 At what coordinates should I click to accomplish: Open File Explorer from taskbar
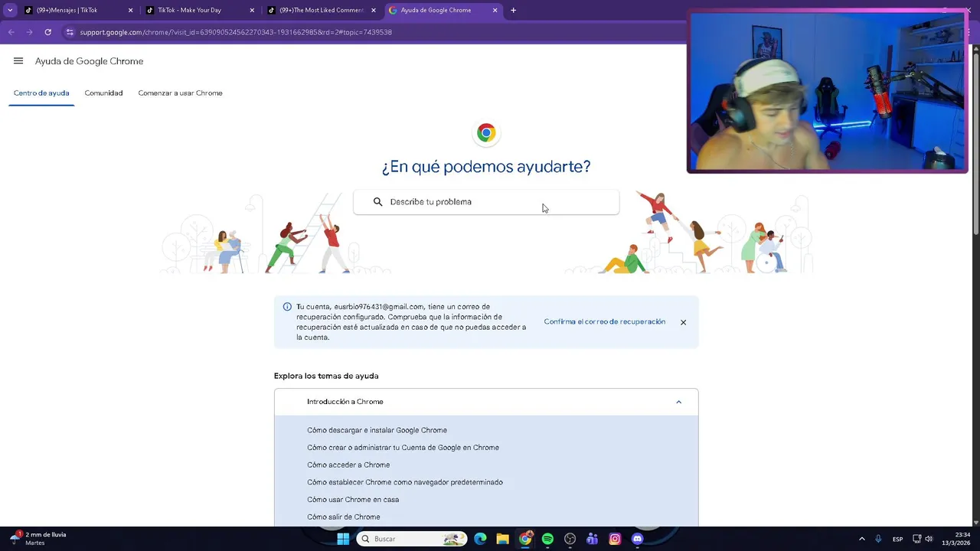502,539
